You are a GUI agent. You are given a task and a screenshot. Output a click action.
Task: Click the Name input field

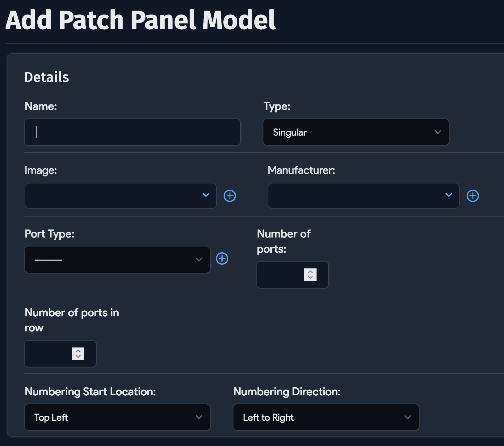click(132, 132)
